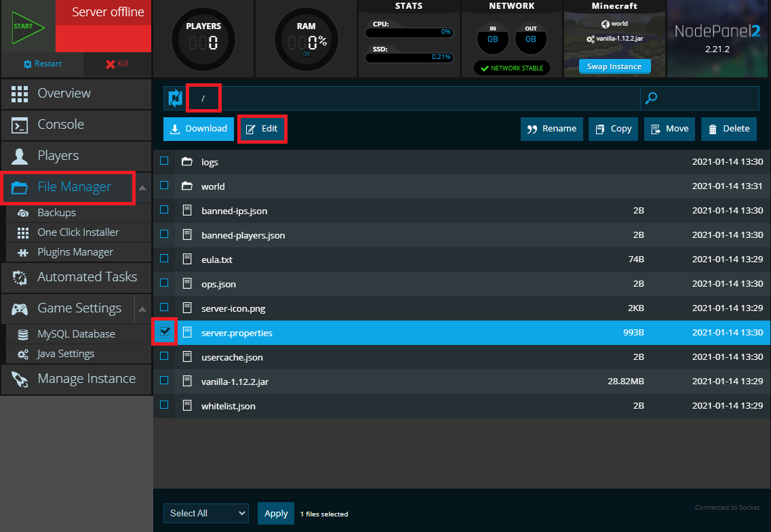Click the Kill server button

tap(117, 64)
